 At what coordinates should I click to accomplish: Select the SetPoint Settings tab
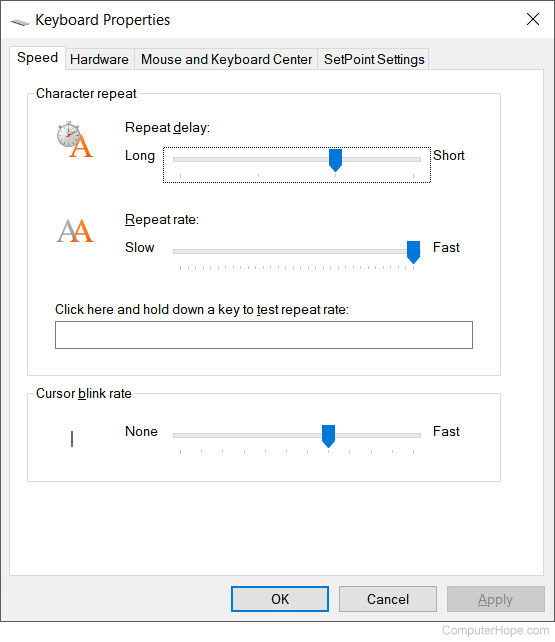click(374, 59)
